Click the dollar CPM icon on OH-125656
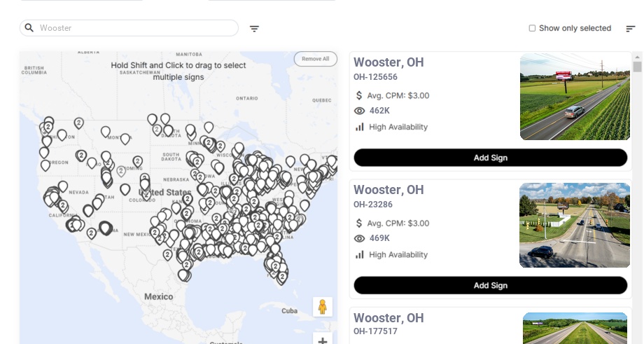The height and width of the screenshot is (344, 644). point(359,95)
